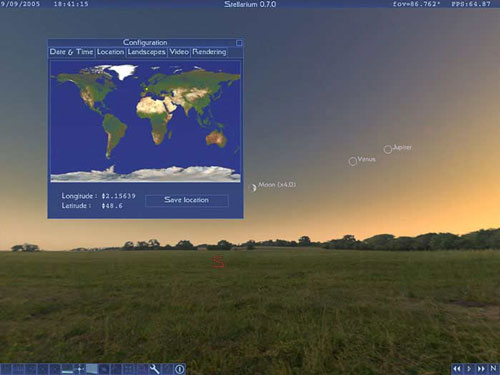The image size is (500, 375).
Task: Click the yellow location marker in Europe
Action: [x=146, y=89]
